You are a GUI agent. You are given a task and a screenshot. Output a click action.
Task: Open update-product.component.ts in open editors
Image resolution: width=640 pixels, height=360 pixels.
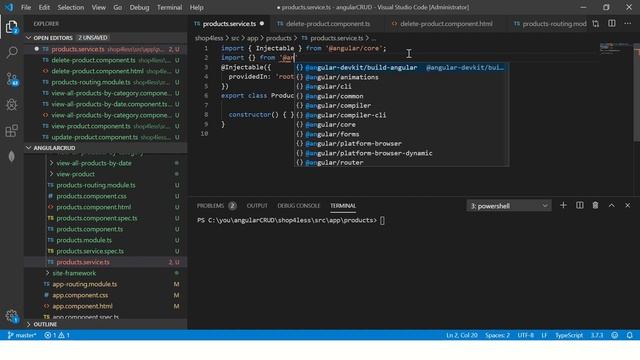click(106, 137)
